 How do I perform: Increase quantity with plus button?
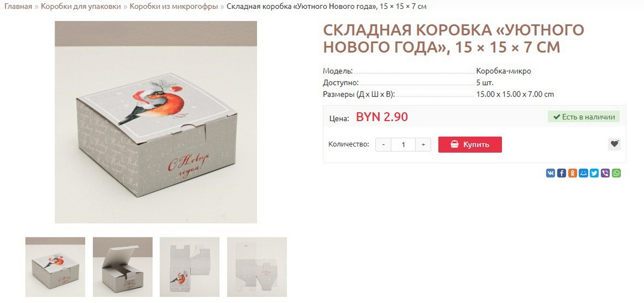point(423,145)
